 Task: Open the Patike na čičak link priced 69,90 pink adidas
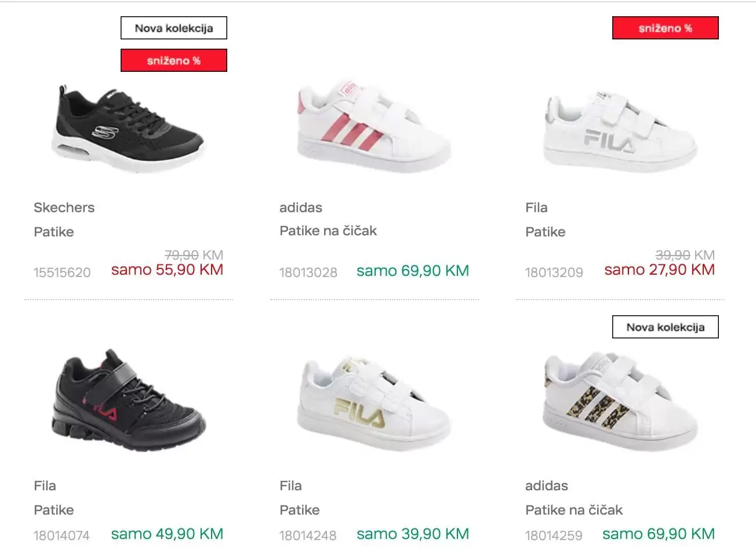(x=328, y=231)
